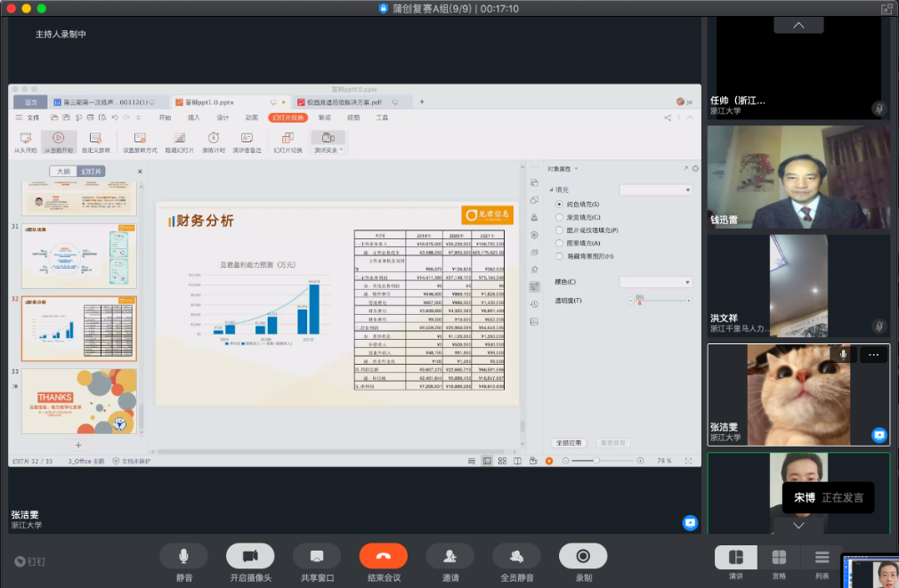Click the print icon in quick toolbar
This screenshot has height=588, width=899.
90,117
